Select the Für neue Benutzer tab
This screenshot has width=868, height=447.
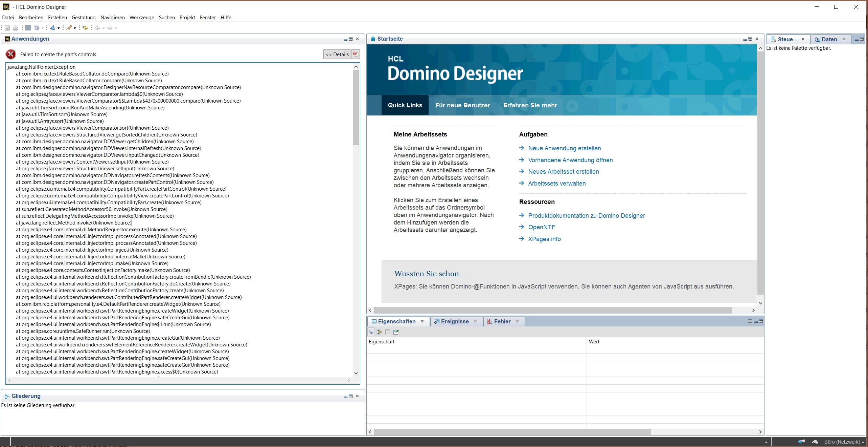462,105
